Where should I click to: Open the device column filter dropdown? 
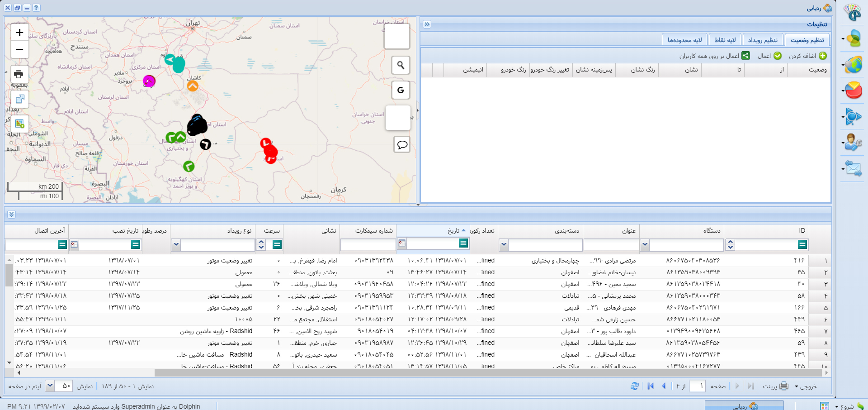pyautogui.click(x=645, y=245)
